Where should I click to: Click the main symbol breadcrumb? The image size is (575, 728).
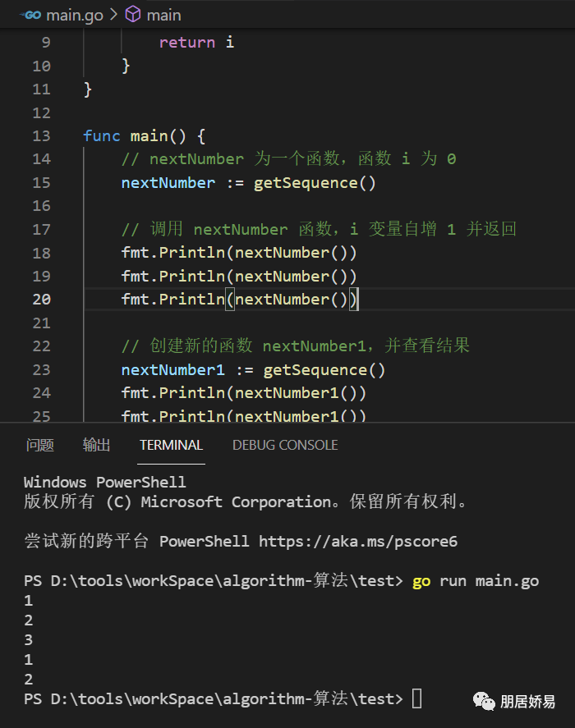coord(163,16)
